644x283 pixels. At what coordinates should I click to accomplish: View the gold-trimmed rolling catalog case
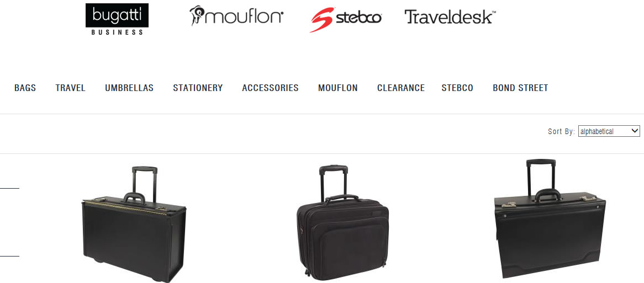134,224
